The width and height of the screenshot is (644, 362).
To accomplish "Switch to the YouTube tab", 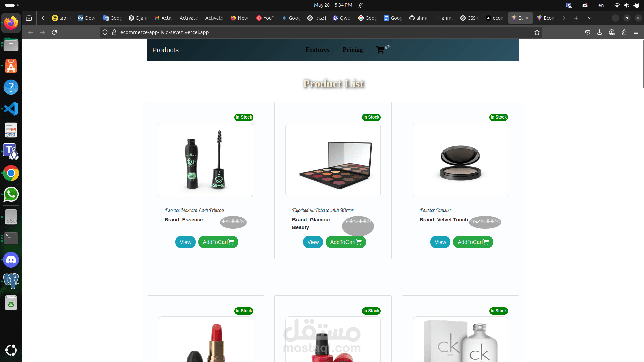I will coord(265,18).
